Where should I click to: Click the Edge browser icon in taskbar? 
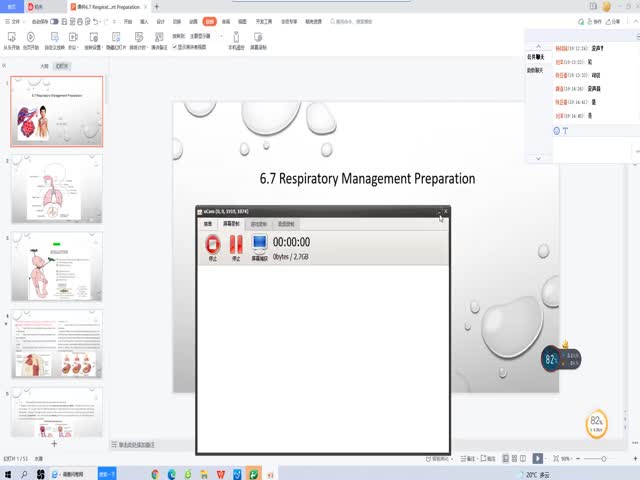[171, 474]
